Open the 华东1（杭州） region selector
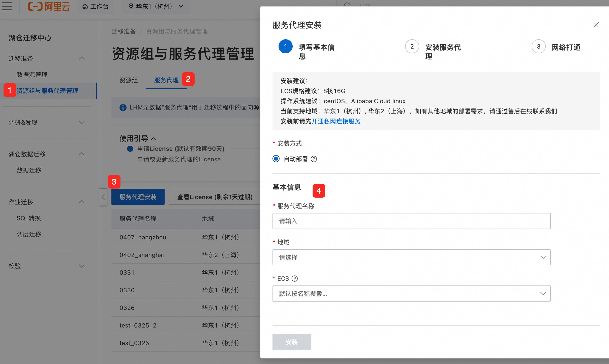This screenshot has height=364, width=609. click(156, 7)
